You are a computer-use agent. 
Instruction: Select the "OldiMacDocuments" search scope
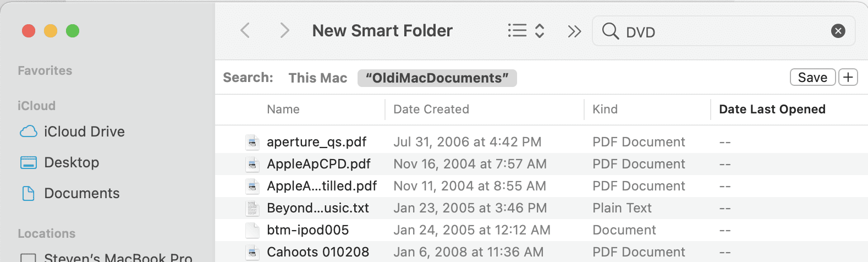[x=437, y=78]
